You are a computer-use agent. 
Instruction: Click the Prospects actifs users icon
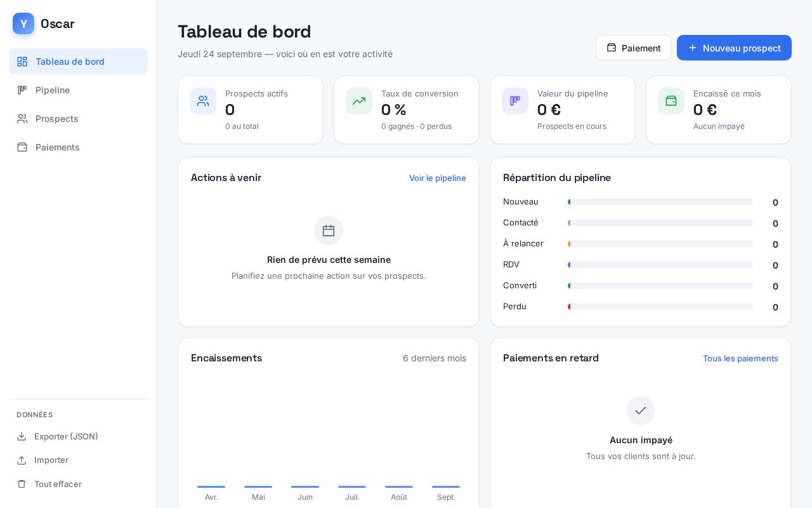203,101
